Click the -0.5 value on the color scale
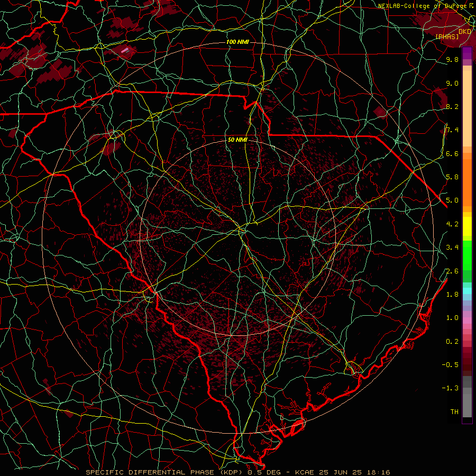This screenshot has height=476, width=476. pyautogui.click(x=450, y=365)
